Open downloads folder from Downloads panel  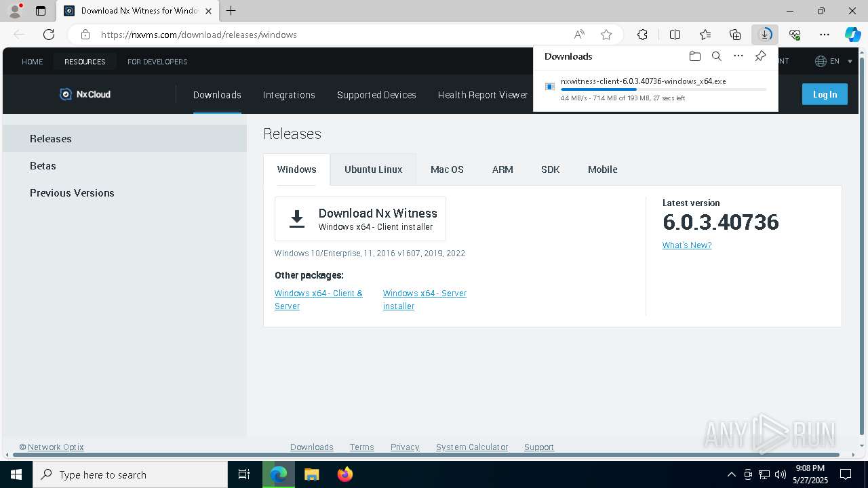[x=694, y=56]
